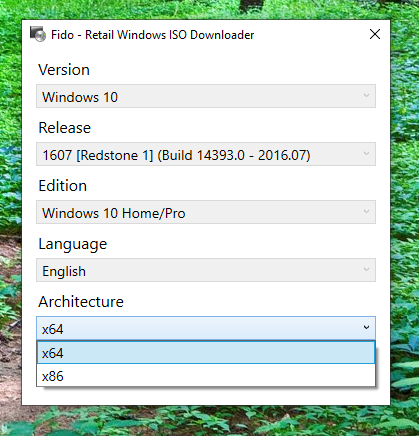Click the Architecture label
Viewport: 419px width, 436px height.
81,302
